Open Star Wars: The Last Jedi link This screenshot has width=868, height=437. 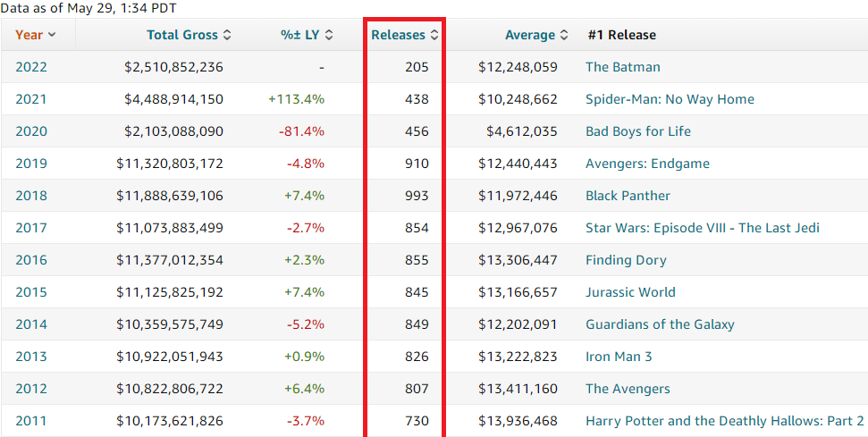click(702, 228)
